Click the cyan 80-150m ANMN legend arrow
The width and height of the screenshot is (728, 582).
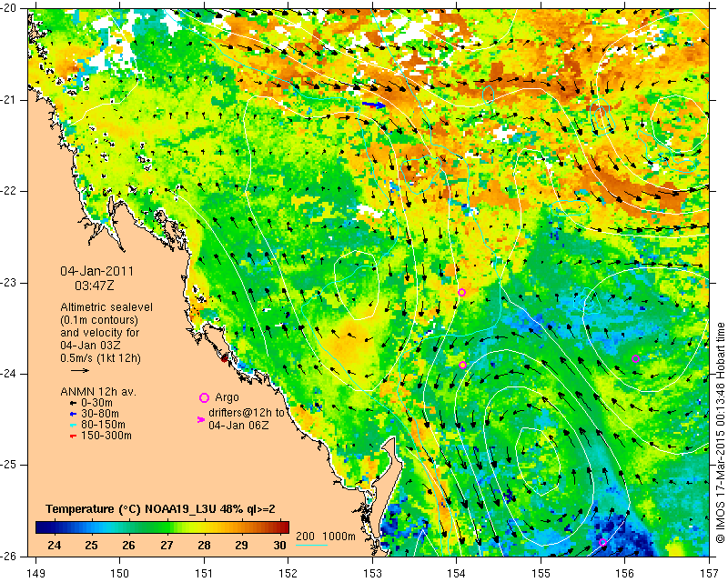(73, 425)
